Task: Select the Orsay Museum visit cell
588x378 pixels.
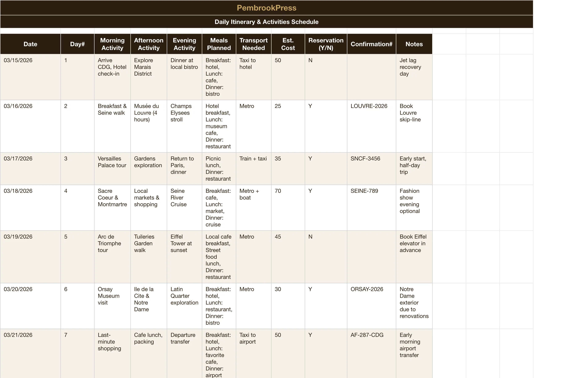Action: 112,306
